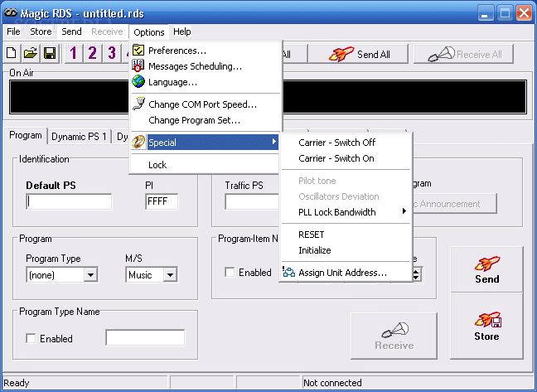The image size is (537, 392).
Task: Click the Special submenu entry
Action: tap(206, 142)
